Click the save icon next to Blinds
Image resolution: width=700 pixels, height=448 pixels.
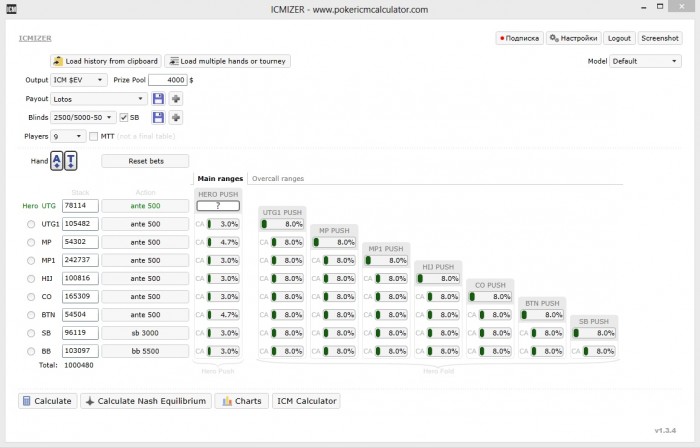point(158,117)
